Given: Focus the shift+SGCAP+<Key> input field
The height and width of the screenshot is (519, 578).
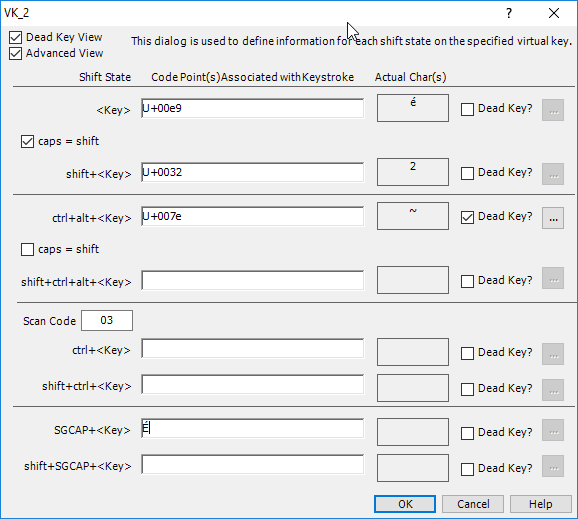Looking at the screenshot, I should 253,464.
